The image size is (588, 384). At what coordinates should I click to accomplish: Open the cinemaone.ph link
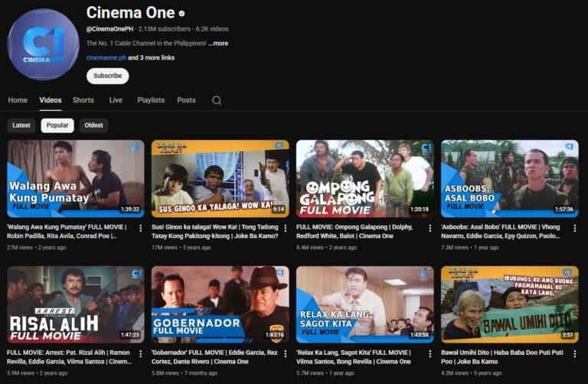click(x=106, y=57)
